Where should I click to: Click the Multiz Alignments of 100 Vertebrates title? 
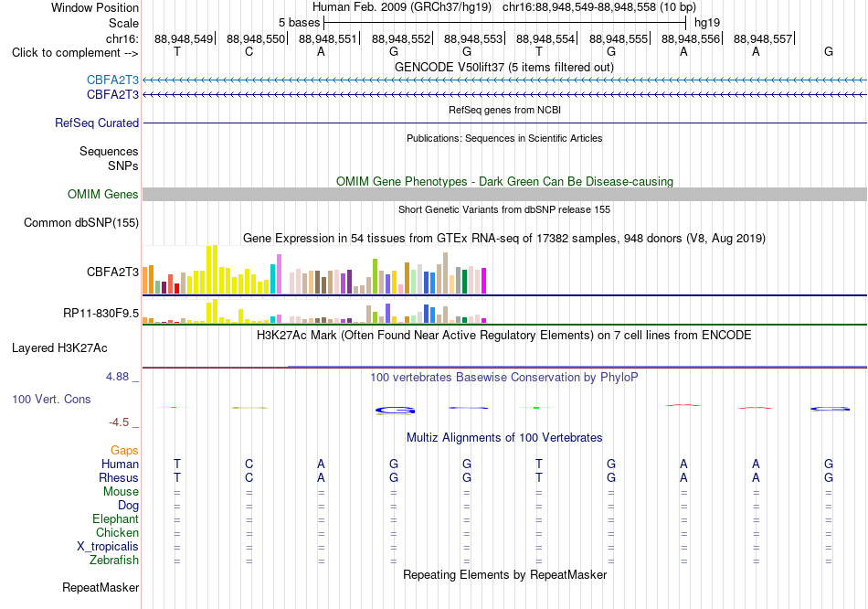pos(504,438)
